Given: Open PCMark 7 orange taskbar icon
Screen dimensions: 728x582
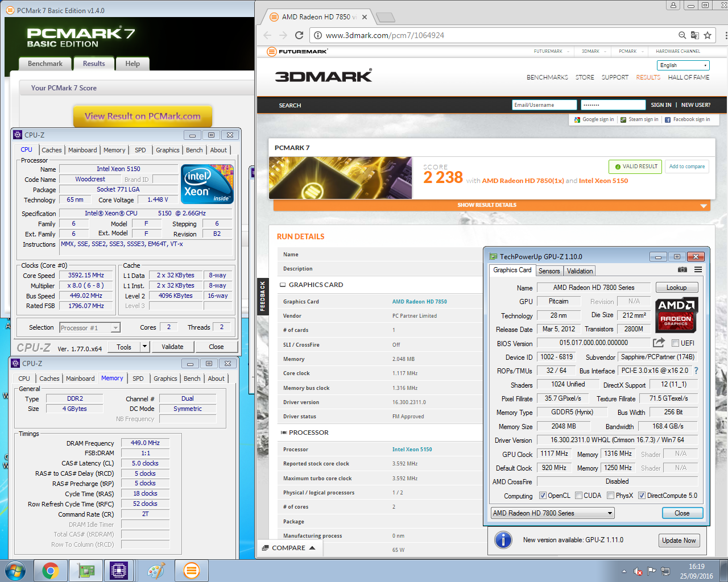Looking at the screenshot, I should tap(192, 571).
